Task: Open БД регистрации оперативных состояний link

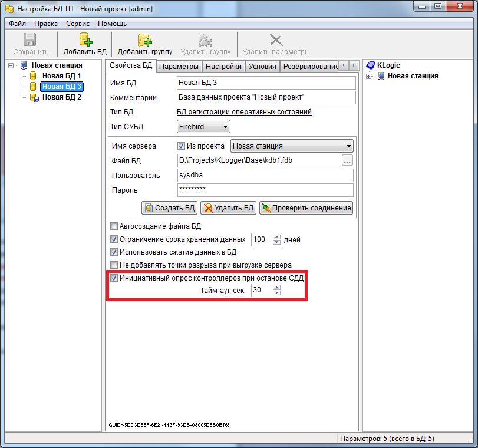Action: tap(244, 112)
